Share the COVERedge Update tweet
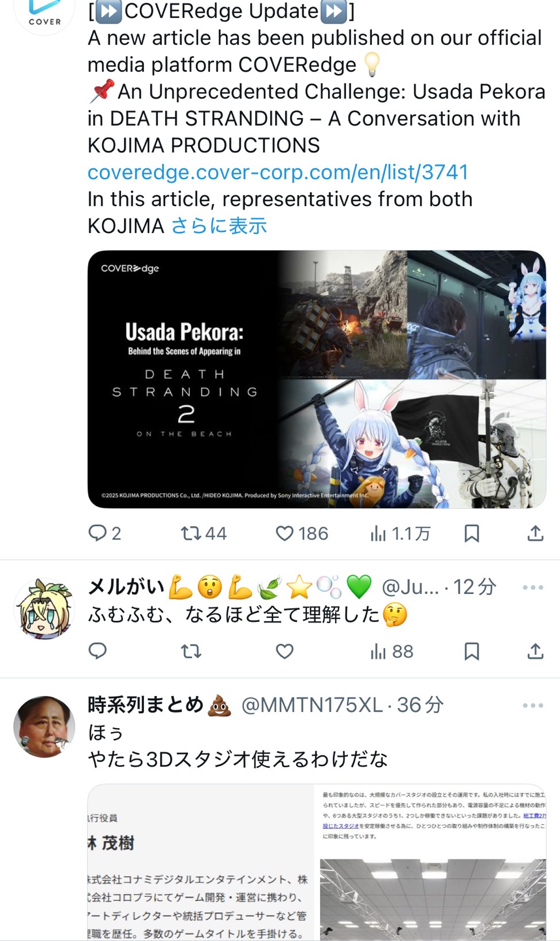 tap(535, 534)
